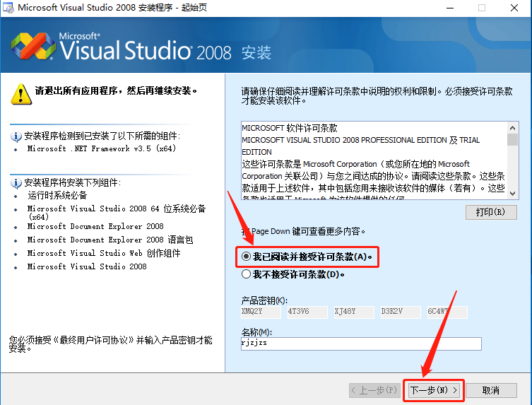Click the 下一步(N) button
The image size is (532, 405).
click(x=434, y=390)
